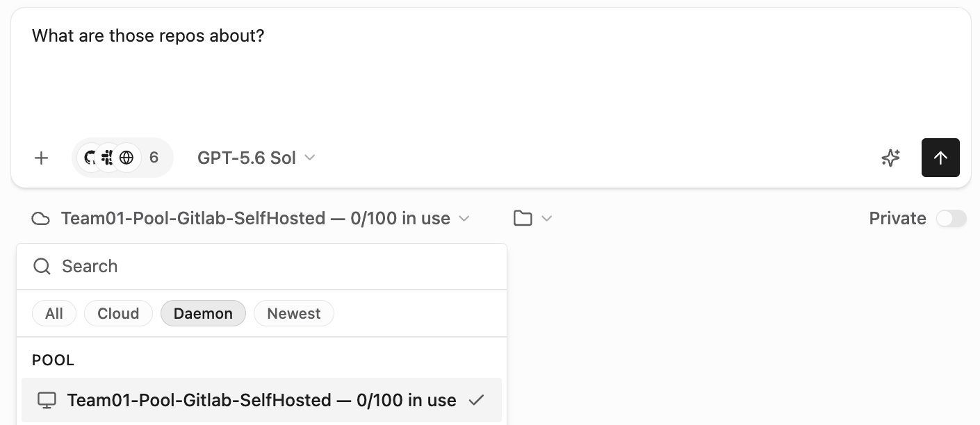Screen dimensions: 980x425
Task: Click the magnifier search icon
Action: [x=42, y=266]
